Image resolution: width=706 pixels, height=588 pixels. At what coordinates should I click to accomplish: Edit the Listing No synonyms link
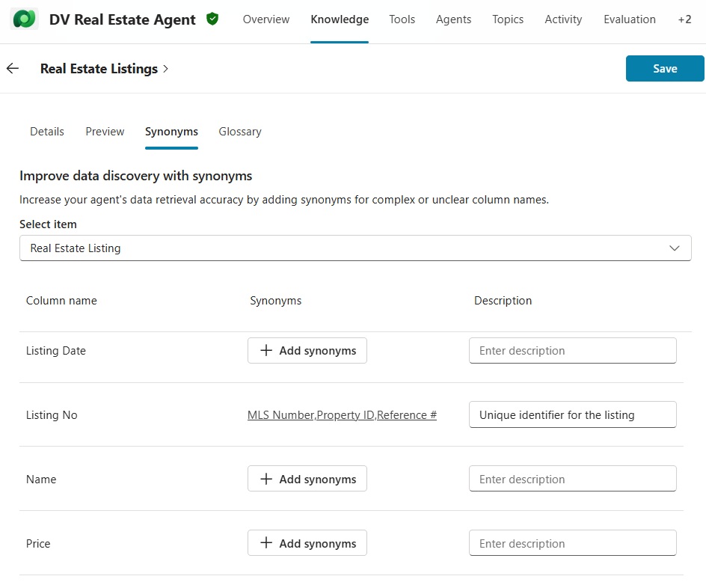point(342,415)
